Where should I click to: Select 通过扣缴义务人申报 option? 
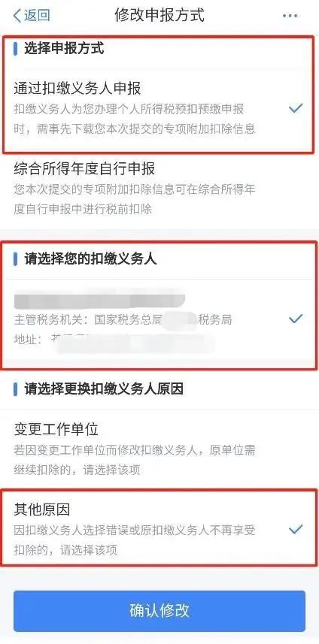(x=159, y=108)
